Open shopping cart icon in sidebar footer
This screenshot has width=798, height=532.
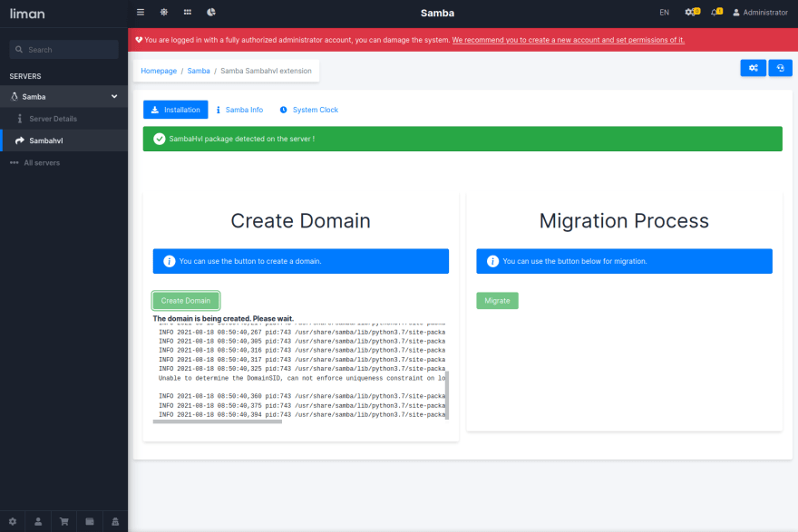[64, 521]
